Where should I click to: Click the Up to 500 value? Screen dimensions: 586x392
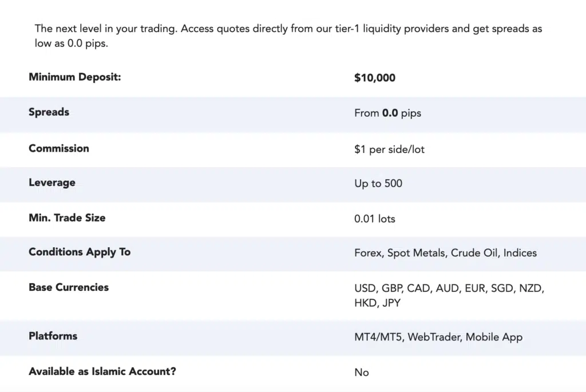(x=378, y=184)
